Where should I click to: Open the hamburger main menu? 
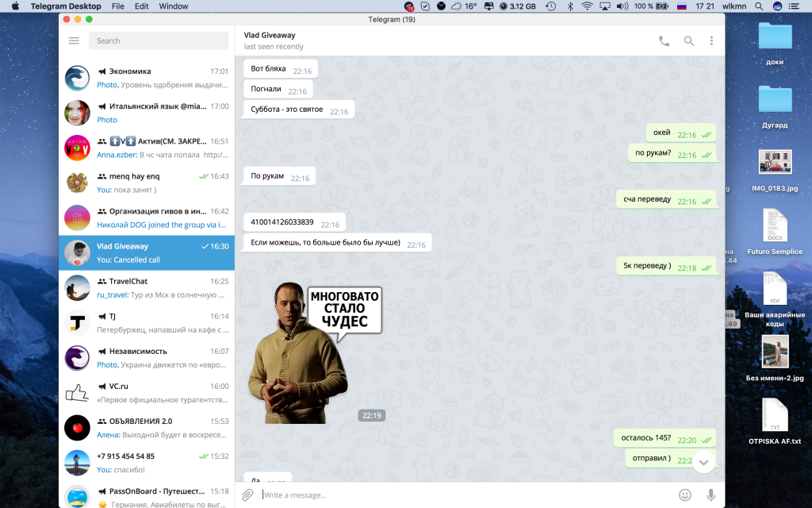coord(74,40)
